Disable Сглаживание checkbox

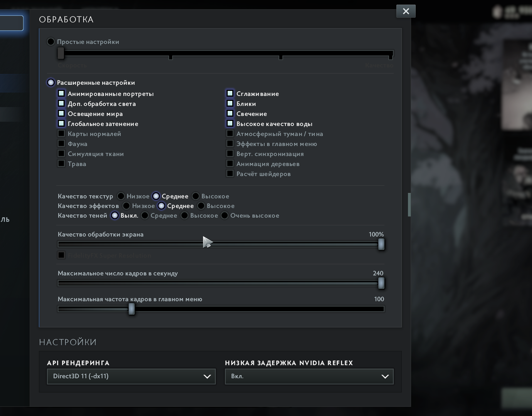[x=230, y=93]
